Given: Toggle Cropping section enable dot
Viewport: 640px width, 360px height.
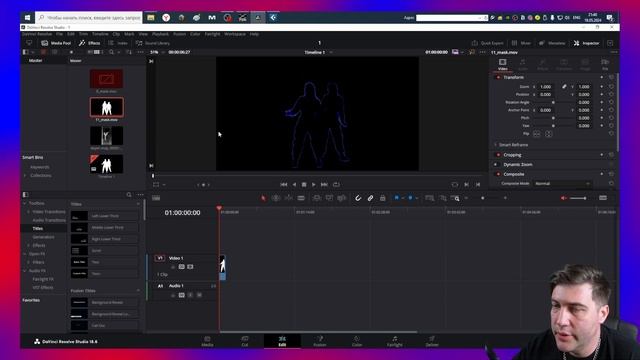Looking at the screenshot, I should [x=498, y=155].
